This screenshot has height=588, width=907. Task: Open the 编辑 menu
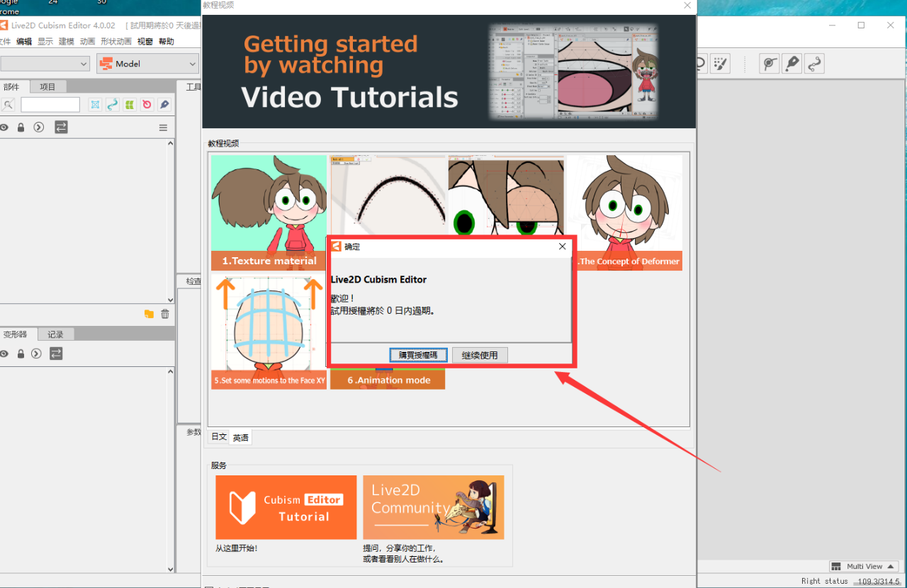pyautogui.click(x=24, y=42)
